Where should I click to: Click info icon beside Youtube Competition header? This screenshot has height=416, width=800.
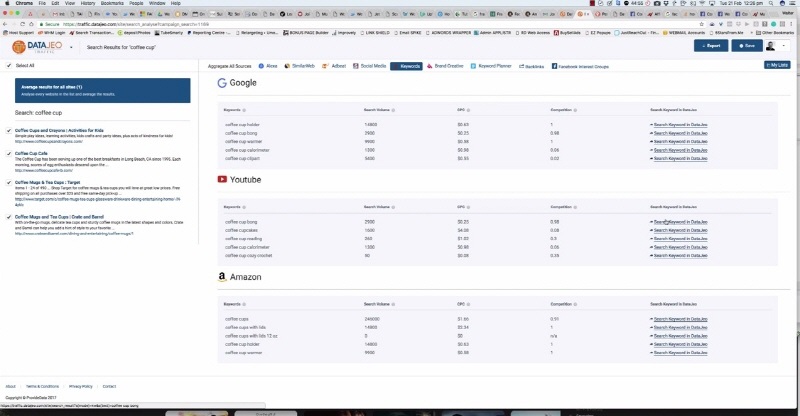click(575, 207)
